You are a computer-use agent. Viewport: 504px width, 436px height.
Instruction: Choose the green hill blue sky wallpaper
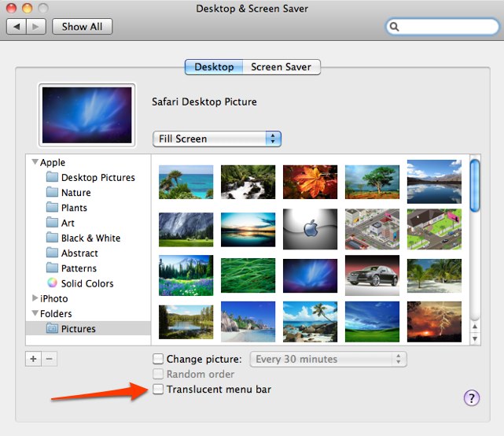[372, 322]
